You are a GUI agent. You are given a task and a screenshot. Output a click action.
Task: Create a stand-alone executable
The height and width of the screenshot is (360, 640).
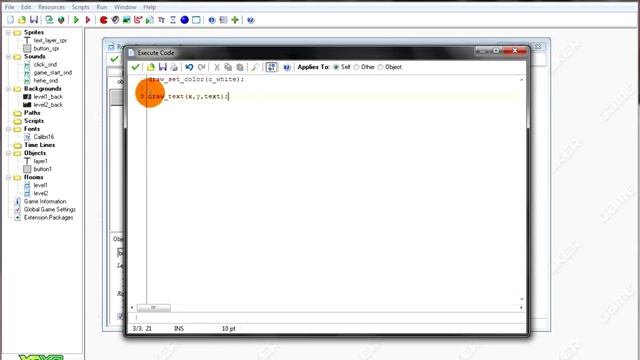[x=49, y=20]
